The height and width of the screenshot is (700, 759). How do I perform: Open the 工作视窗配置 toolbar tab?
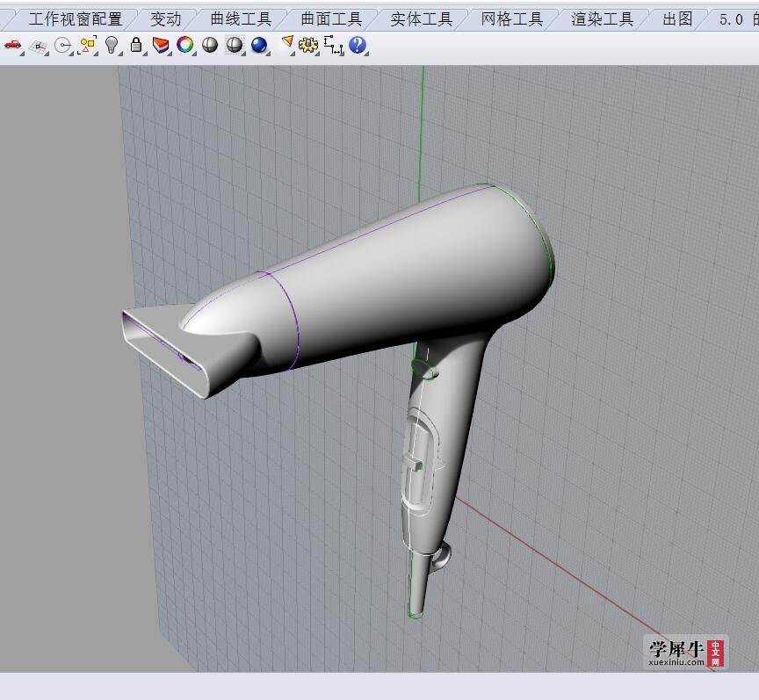click(76, 19)
